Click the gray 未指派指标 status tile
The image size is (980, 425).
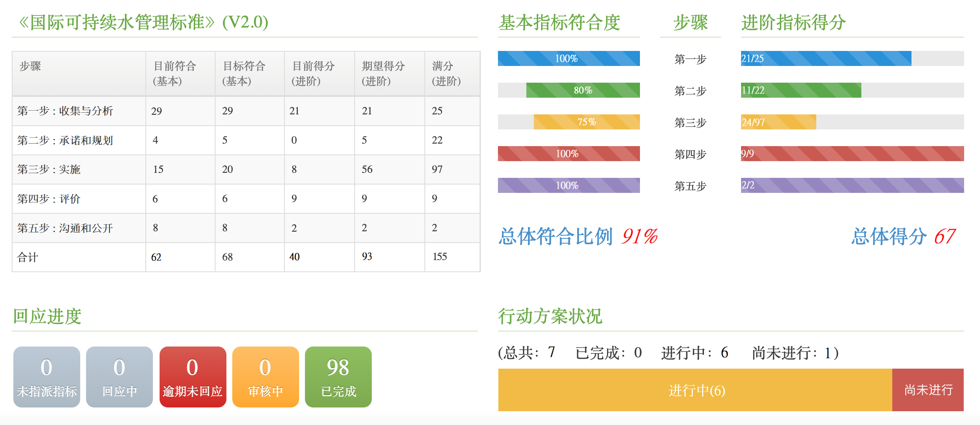[47, 377]
